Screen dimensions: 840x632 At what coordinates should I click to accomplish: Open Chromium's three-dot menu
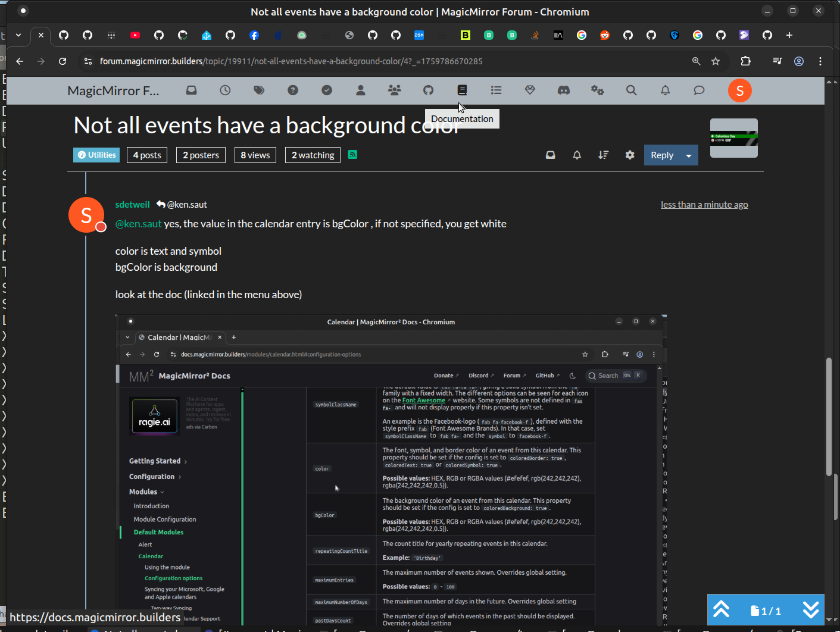(820, 61)
